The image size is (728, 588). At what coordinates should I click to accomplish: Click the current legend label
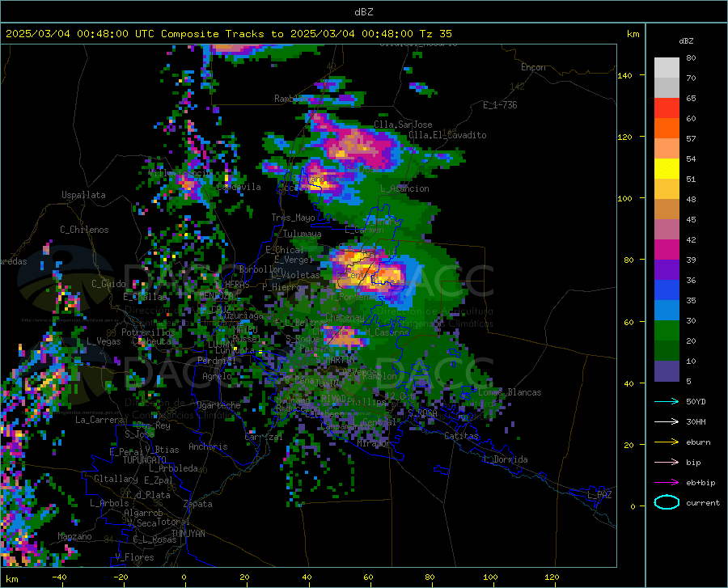pos(703,503)
